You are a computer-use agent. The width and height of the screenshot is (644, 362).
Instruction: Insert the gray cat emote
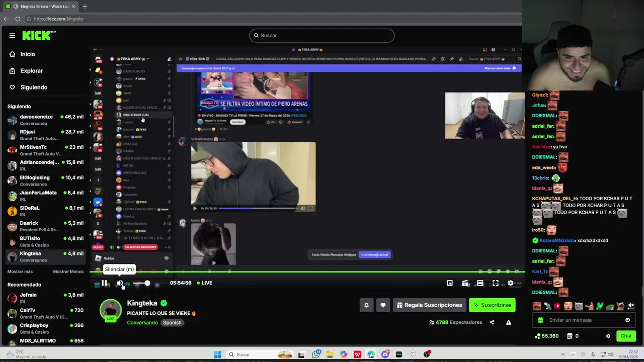[579, 306]
